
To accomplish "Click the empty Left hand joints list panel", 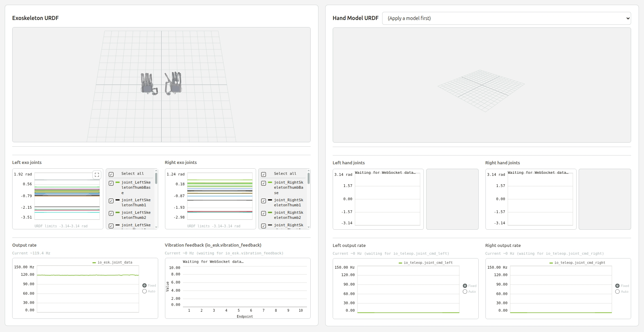I will [x=452, y=199].
